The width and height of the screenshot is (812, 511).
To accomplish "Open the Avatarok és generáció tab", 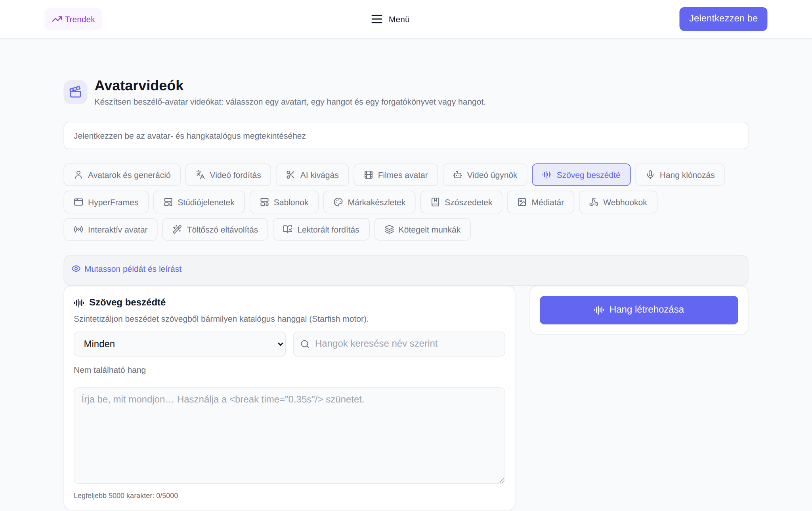I will pyautogui.click(x=122, y=175).
